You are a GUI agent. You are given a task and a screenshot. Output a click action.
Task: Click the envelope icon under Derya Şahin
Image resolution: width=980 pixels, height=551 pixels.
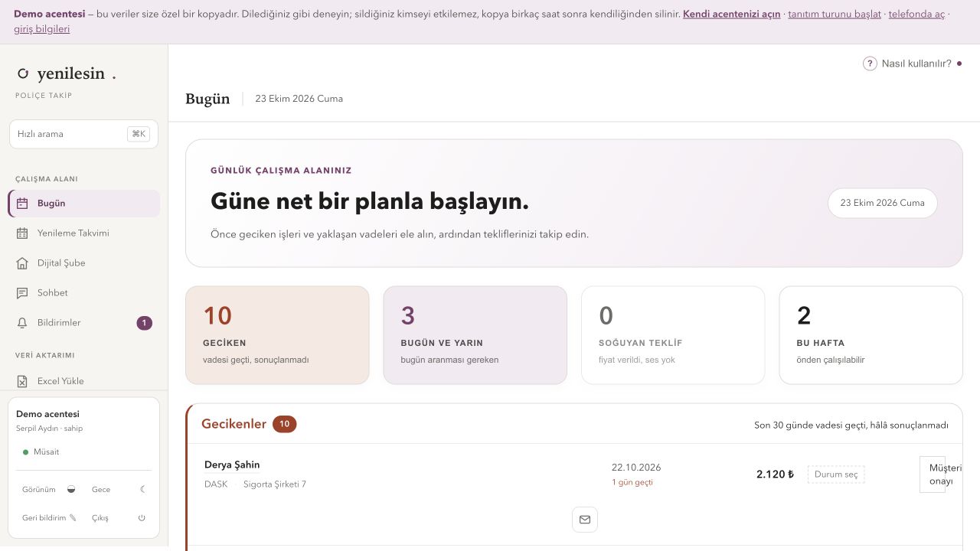pyautogui.click(x=585, y=520)
